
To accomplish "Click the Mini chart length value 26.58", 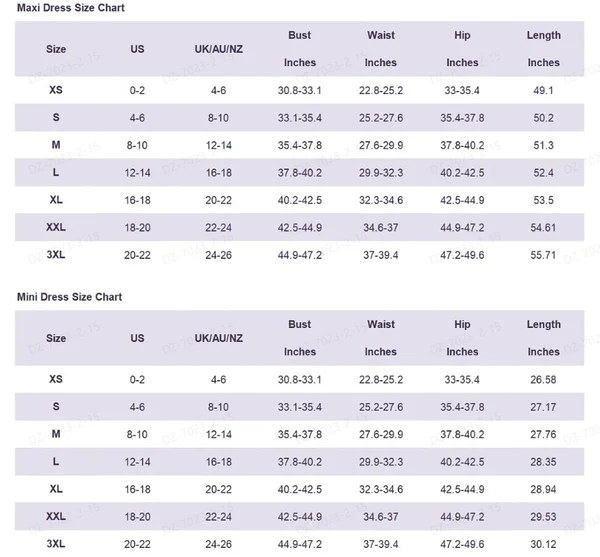I will 544,380.
